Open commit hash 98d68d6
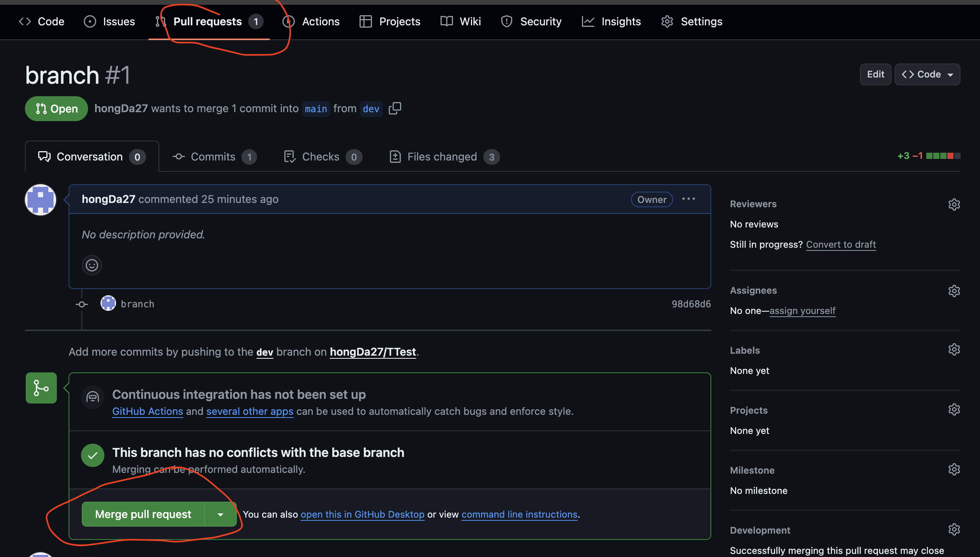980x557 pixels. [691, 304]
